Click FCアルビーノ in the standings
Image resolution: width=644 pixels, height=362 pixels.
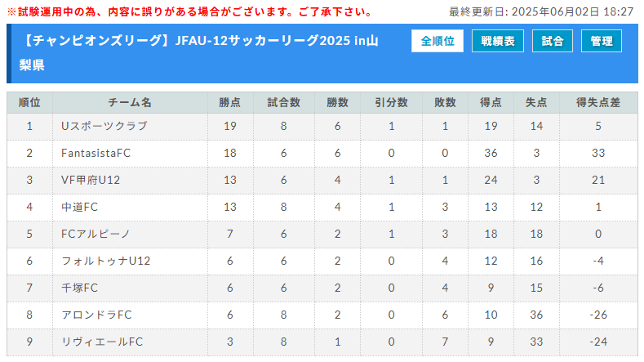pos(95,234)
